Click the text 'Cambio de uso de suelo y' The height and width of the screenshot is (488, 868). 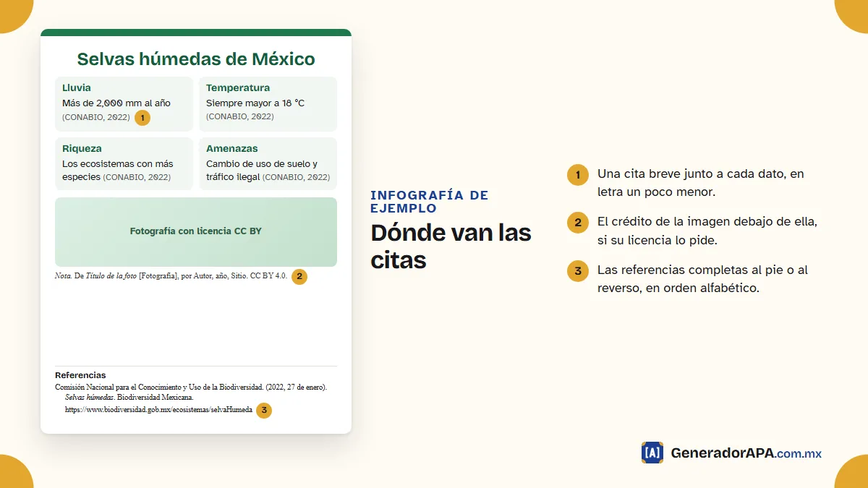[262, 163]
